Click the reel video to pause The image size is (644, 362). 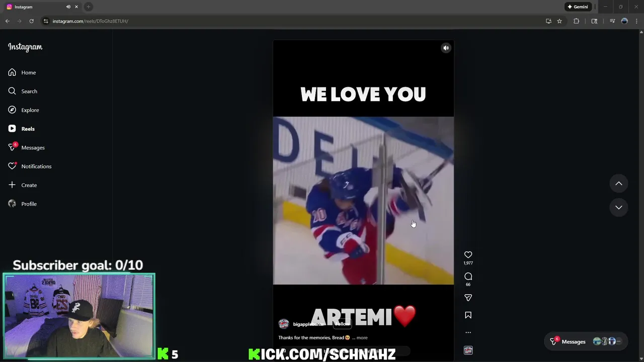[x=363, y=200]
